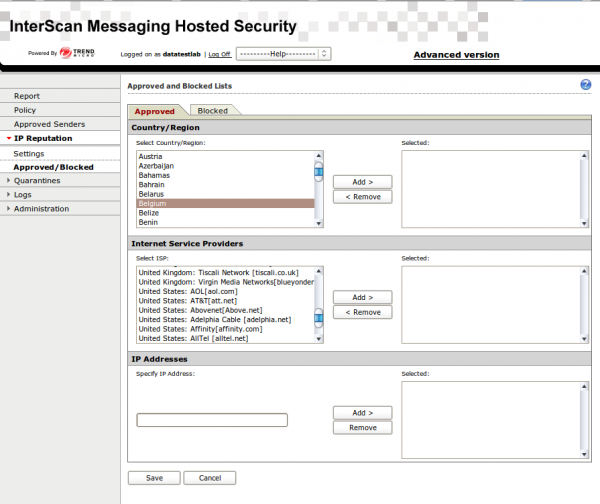Select Benin in country list
Viewport: 600px width, 504px height.
(225, 222)
